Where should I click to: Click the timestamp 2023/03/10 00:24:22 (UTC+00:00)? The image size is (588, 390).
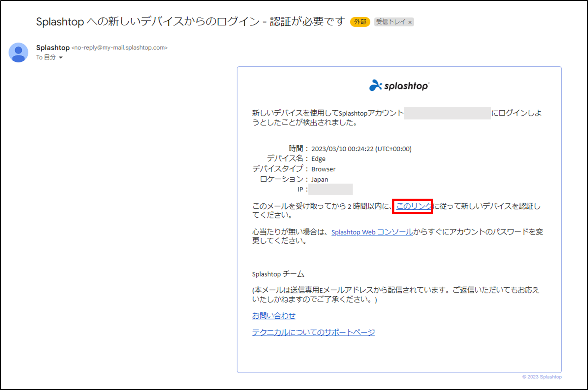click(x=361, y=149)
